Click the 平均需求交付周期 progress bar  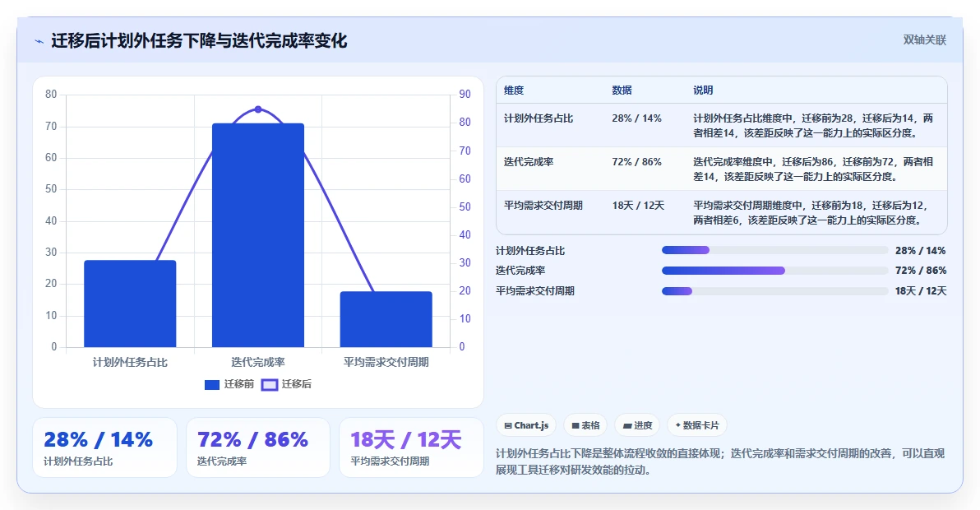tap(774, 291)
